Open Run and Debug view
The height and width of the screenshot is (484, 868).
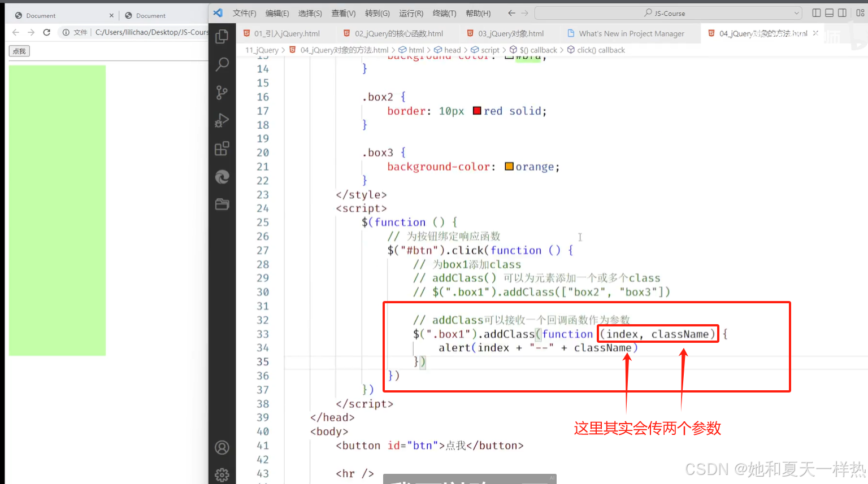click(x=222, y=120)
